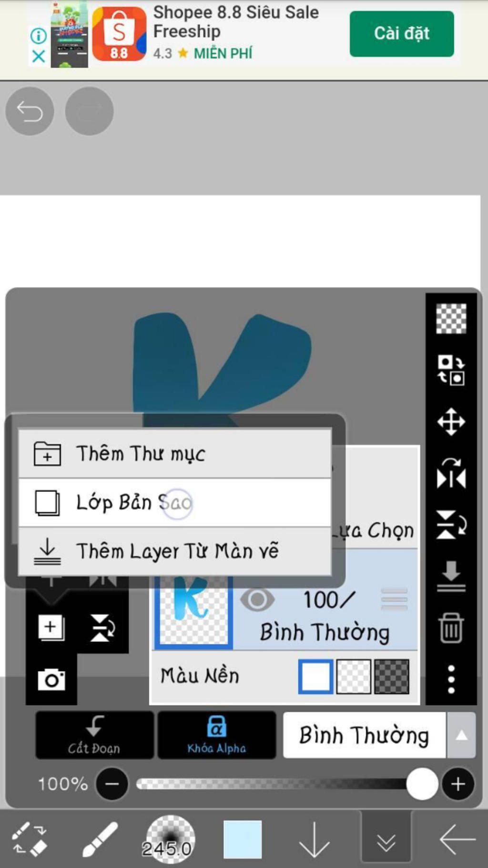Viewport: 488px width, 868px height.
Task: Increase opacity with the plus button
Action: (457, 784)
